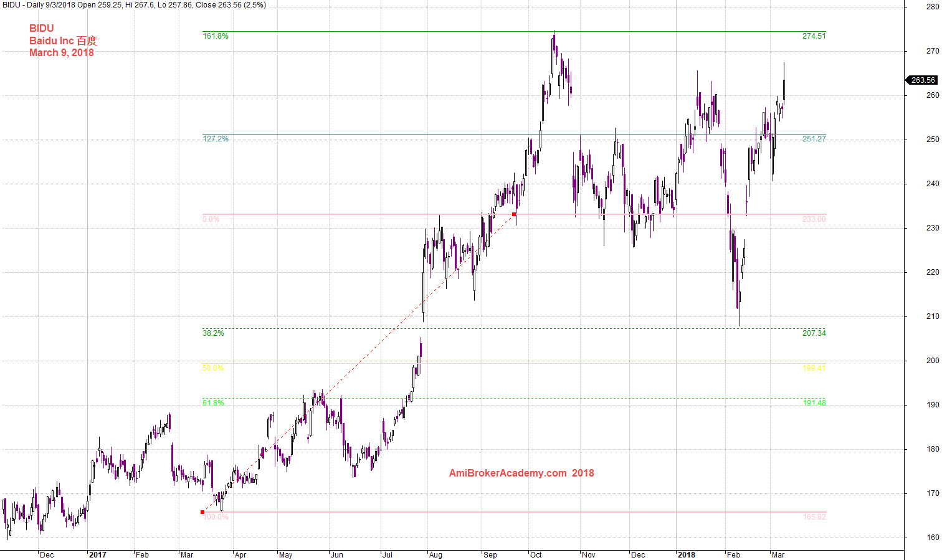Screen dimensions: 942x560
Task: Click the 180 price axis tick
Action: coord(932,449)
